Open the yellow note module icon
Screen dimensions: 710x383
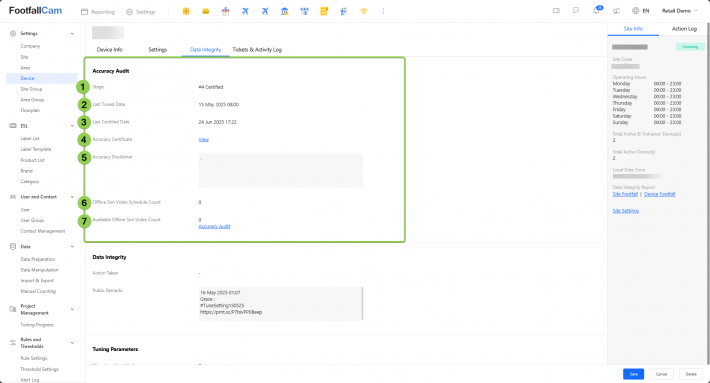click(x=324, y=11)
